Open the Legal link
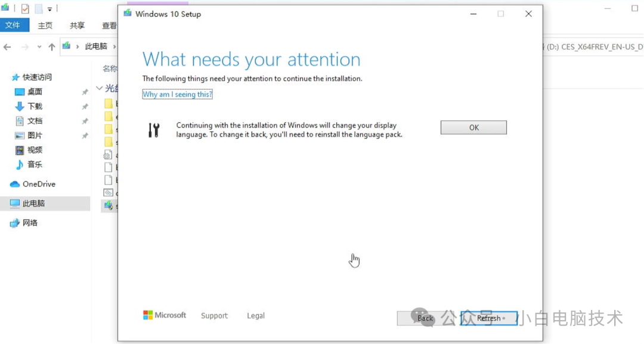The image size is (644, 344). coord(256,315)
